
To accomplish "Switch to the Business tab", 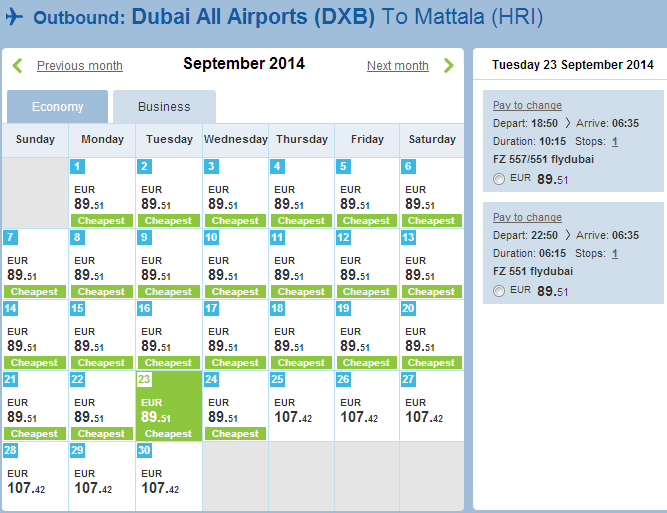I will pyautogui.click(x=164, y=107).
